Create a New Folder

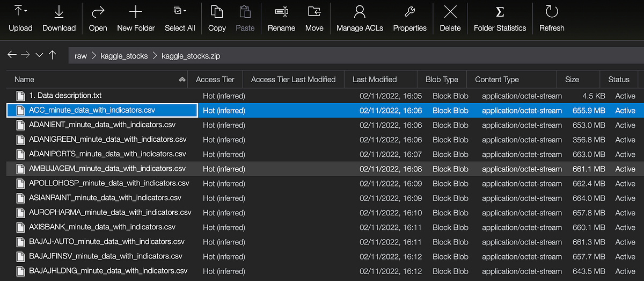point(136,12)
